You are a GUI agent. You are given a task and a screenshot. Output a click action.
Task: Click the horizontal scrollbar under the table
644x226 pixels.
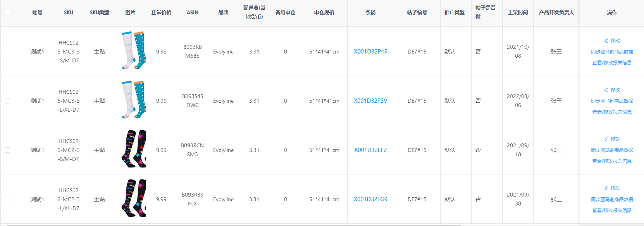pyautogui.click(x=234, y=225)
